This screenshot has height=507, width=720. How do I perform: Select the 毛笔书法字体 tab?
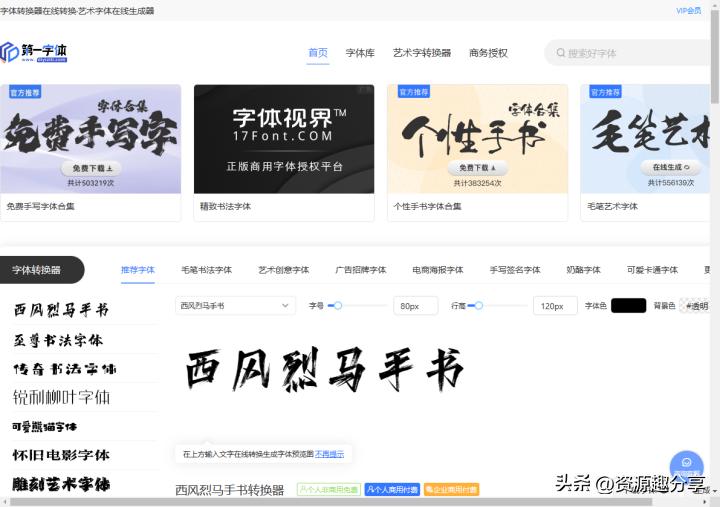207,270
